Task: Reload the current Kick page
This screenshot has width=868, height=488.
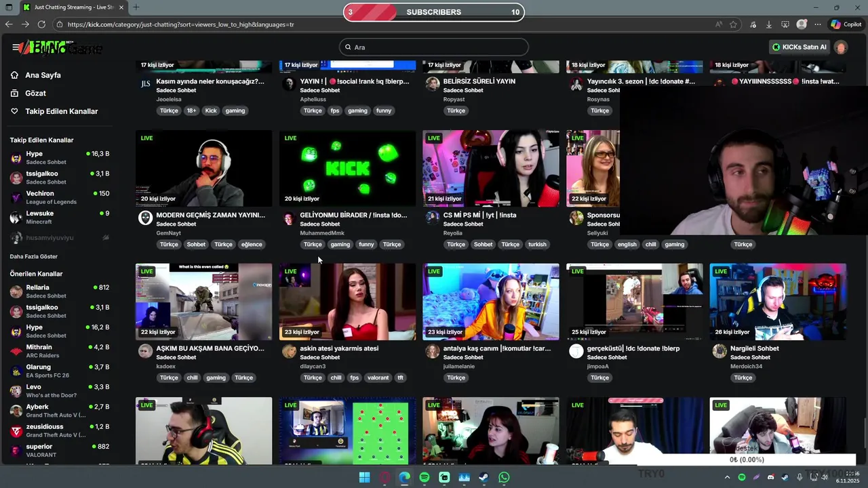Action: coord(41,24)
